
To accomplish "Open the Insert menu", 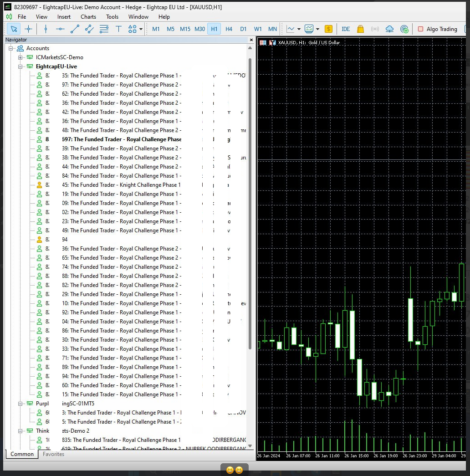I will (x=64, y=17).
